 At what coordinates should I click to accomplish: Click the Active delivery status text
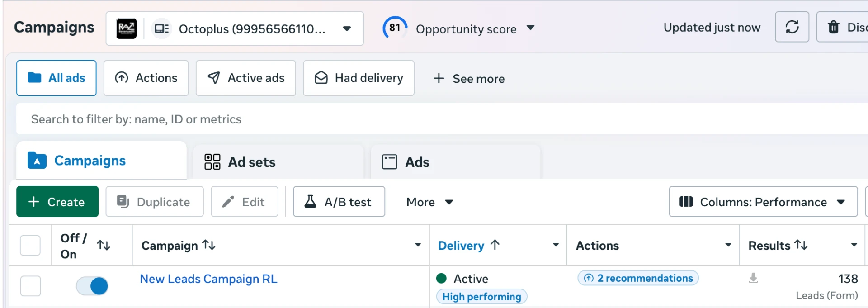tap(471, 279)
